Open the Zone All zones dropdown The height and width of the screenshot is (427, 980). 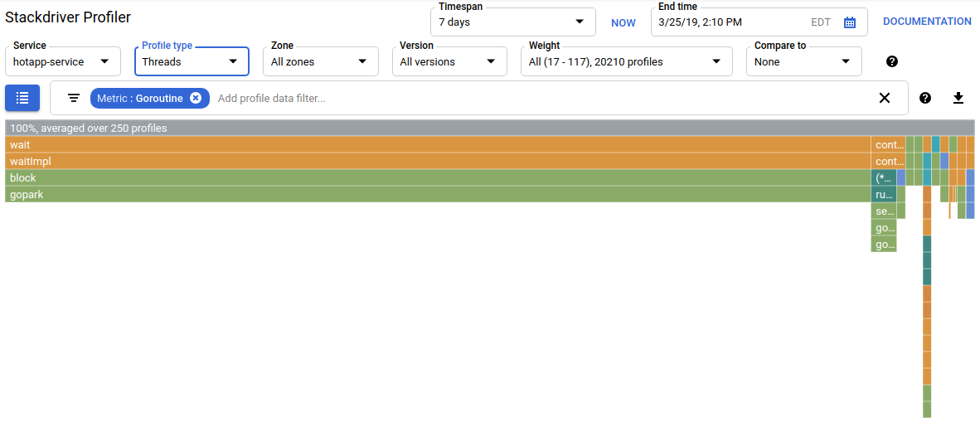pos(321,61)
